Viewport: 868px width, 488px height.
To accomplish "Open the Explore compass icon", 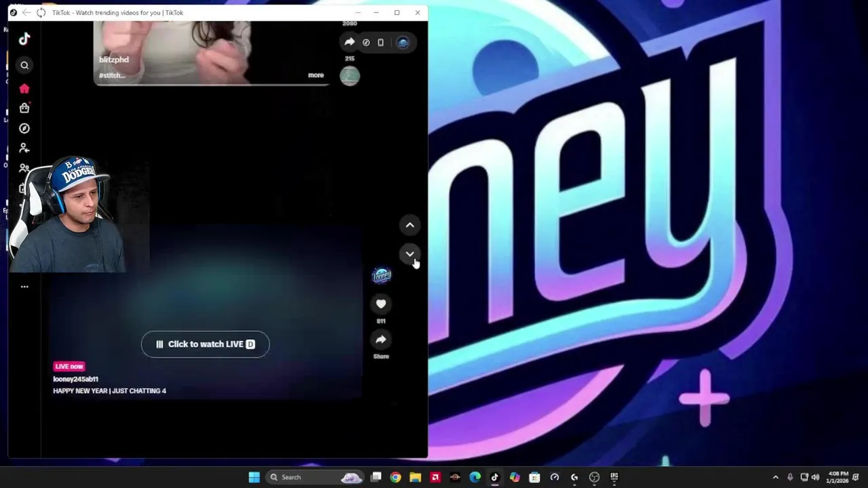I will pyautogui.click(x=24, y=128).
